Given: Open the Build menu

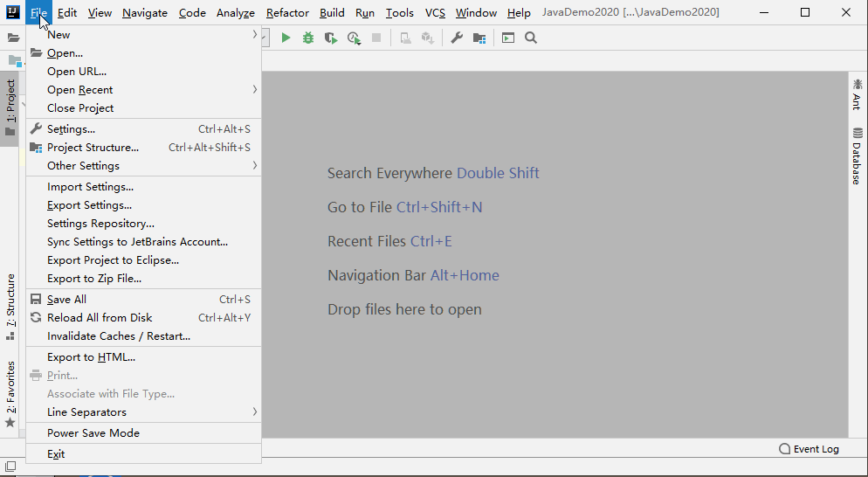Looking at the screenshot, I should 332,13.
